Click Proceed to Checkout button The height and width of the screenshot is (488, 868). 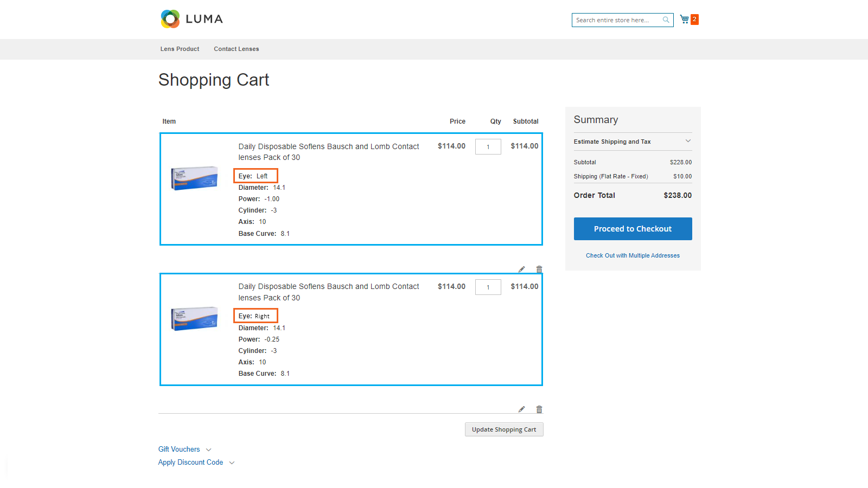click(633, 229)
